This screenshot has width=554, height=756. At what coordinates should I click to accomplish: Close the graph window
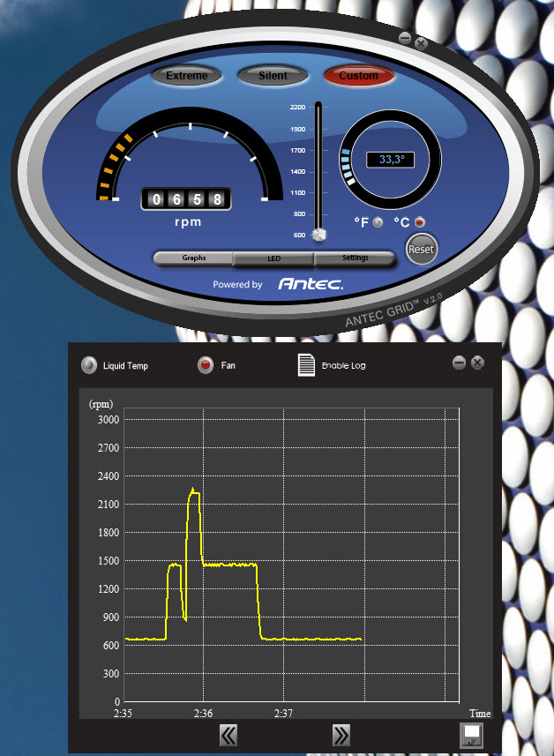pos(477,363)
